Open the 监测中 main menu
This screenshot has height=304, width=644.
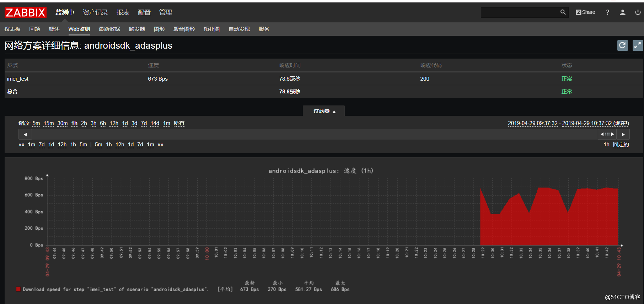(x=65, y=12)
